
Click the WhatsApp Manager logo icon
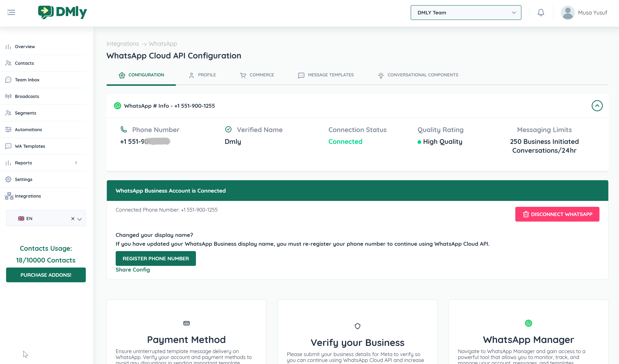[528, 323]
